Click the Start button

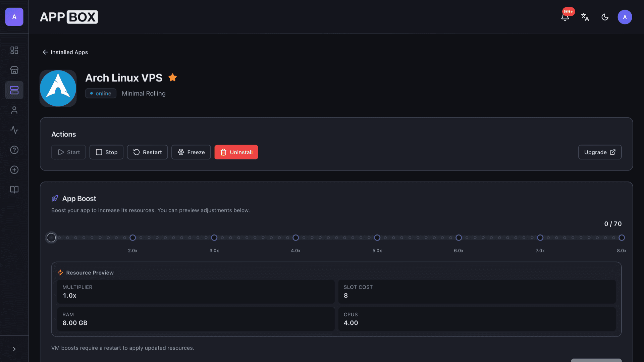click(x=68, y=152)
